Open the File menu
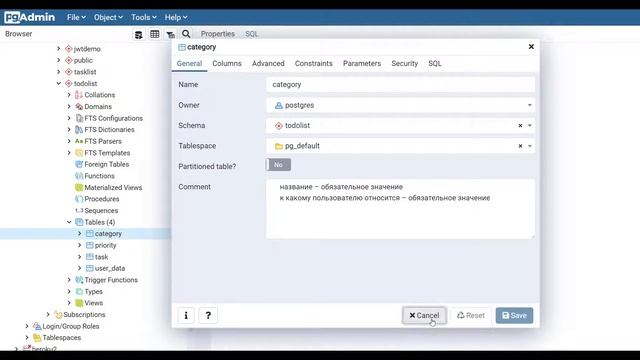The height and width of the screenshot is (360, 640). pos(76,18)
